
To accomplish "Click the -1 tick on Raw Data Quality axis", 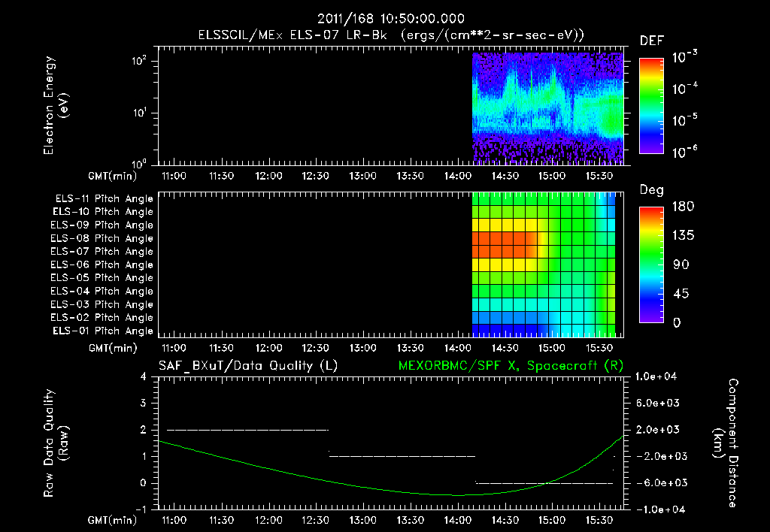I will coord(141,509).
